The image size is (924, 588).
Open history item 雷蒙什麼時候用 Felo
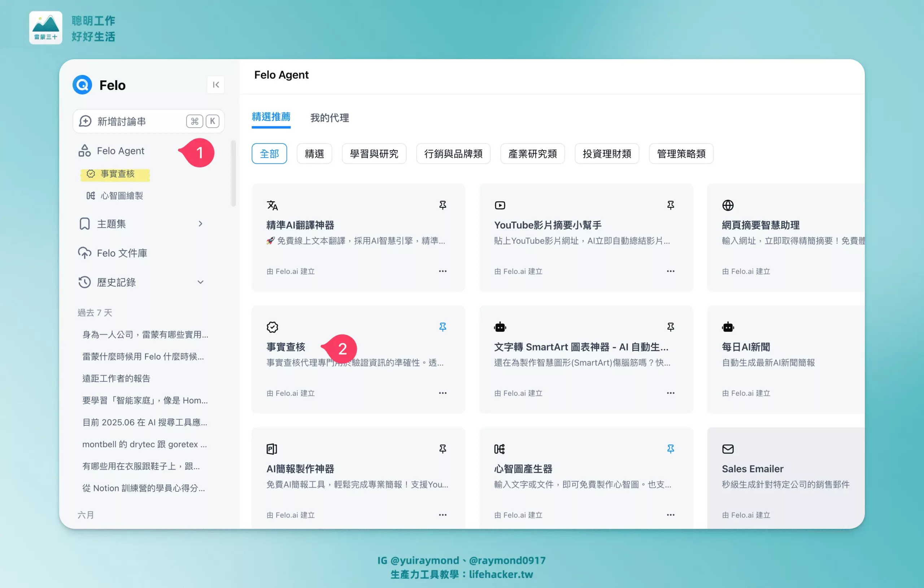coord(143,356)
